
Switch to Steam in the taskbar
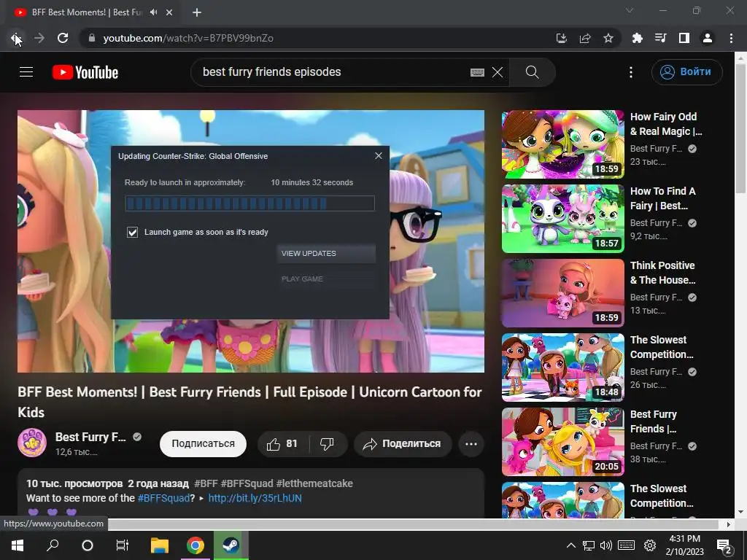point(231,545)
